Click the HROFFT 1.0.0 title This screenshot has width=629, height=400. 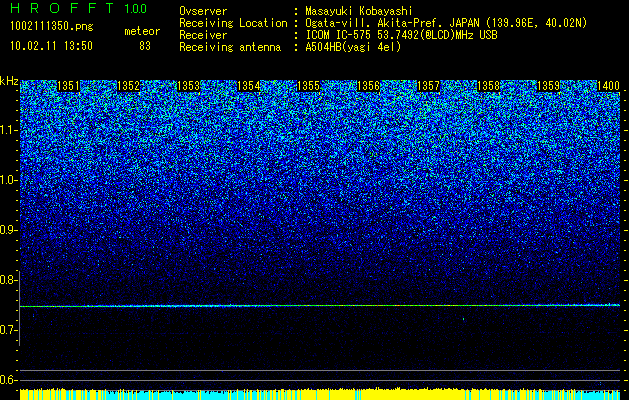[79, 8]
